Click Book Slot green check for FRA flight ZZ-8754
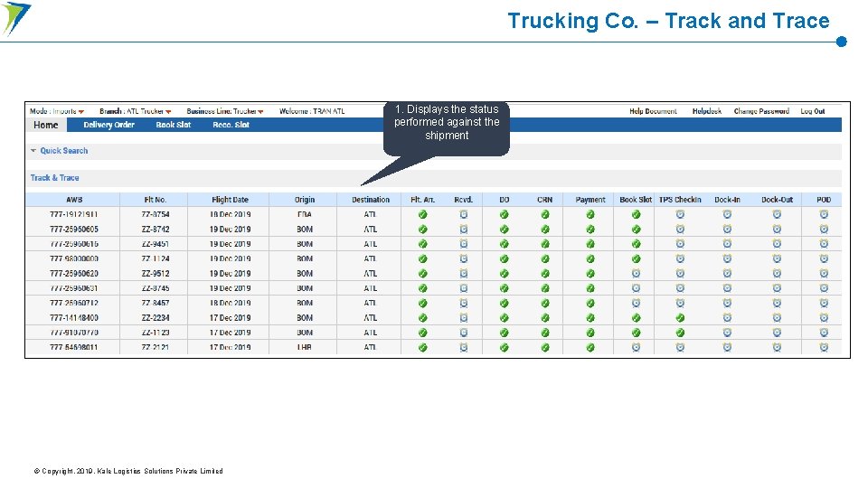Image resolution: width=868 pixels, height=488 pixels. (636, 214)
